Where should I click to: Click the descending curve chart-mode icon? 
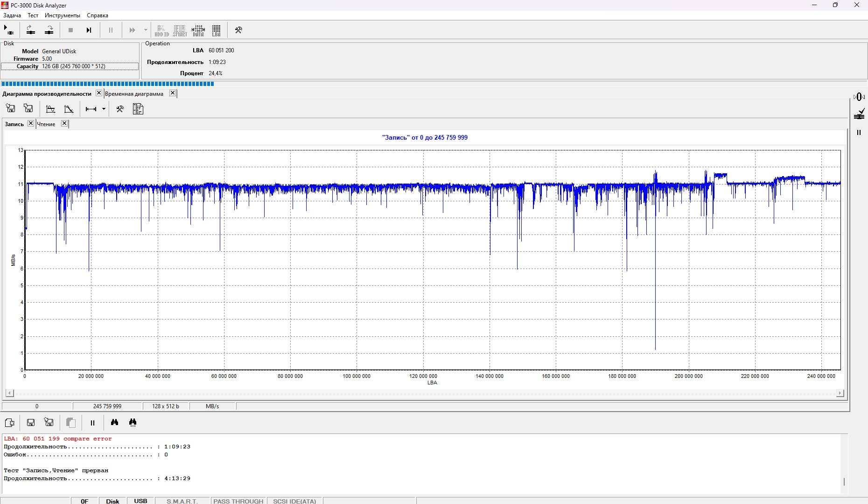pyautogui.click(x=69, y=109)
